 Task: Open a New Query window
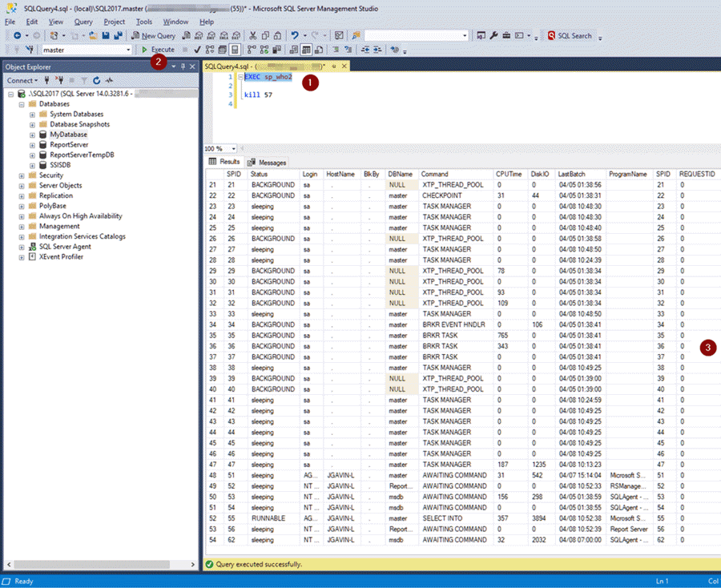(154, 35)
